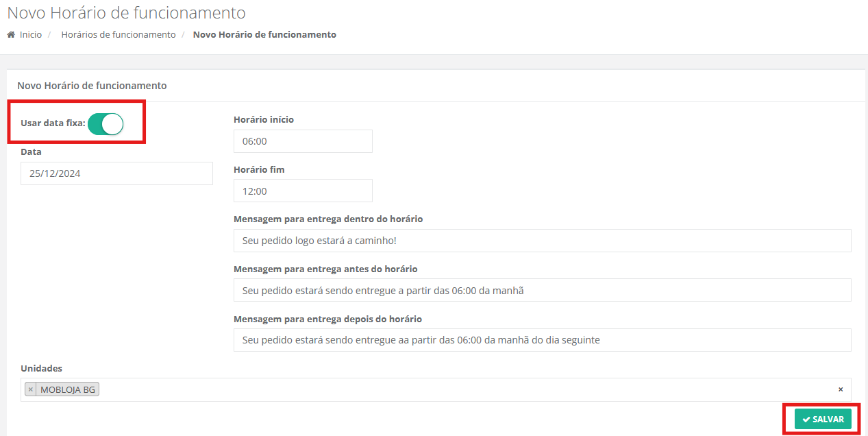Click the MOBLOJA BG unit tag text

point(68,389)
